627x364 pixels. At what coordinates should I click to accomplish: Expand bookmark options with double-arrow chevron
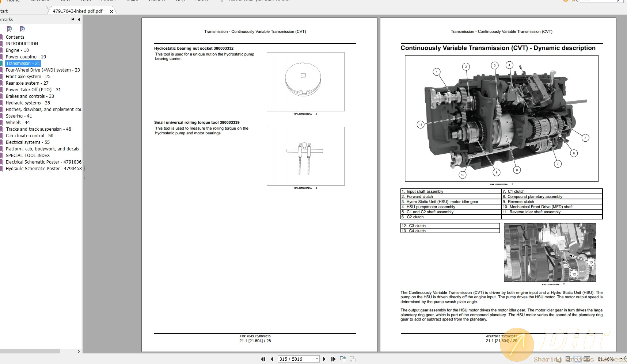tap(72, 19)
